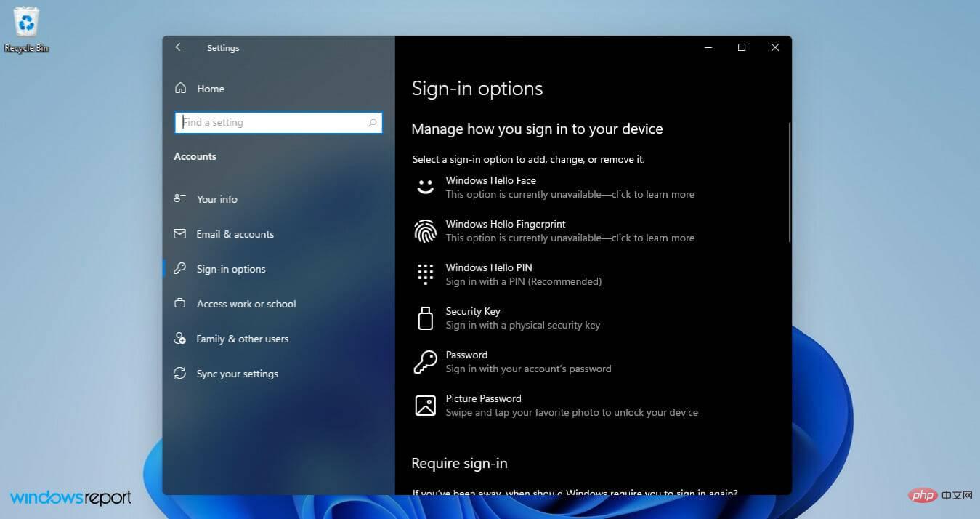Viewport: 980px width, 519px height.
Task: Open Sync your settings page
Action: point(237,374)
